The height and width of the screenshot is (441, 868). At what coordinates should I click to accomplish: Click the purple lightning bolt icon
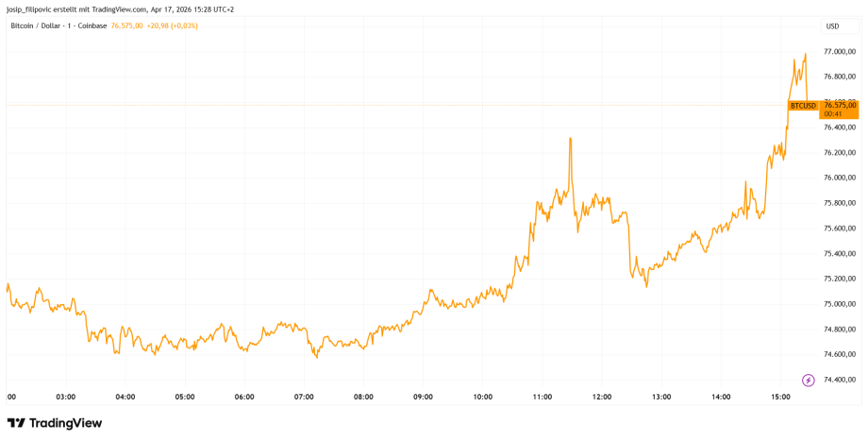click(x=808, y=381)
